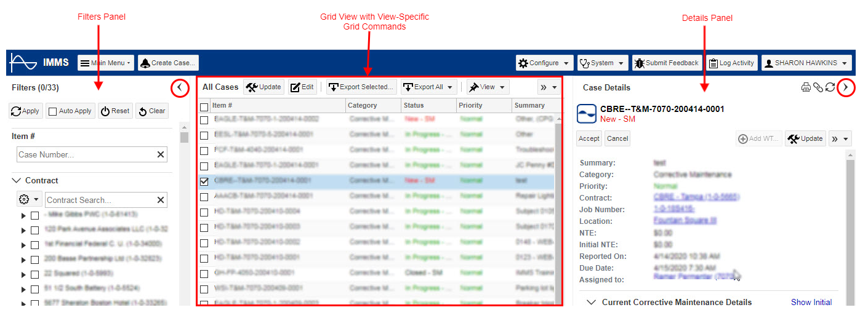The height and width of the screenshot is (318, 868).
Task: Tick the 22 Squared contract checkbox
Action: click(35, 274)
